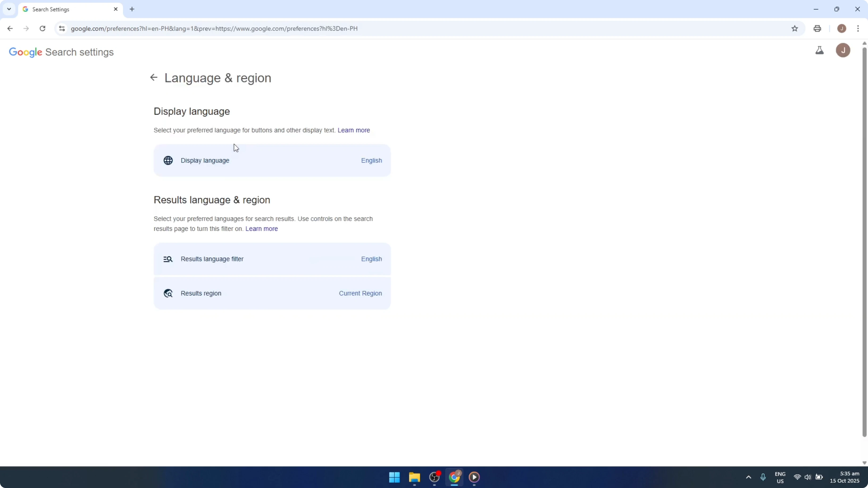This screenshot has width=868, height=488.
Task: Open Chrome profile avatar in toolbar
Action: (x=842, y=29)
